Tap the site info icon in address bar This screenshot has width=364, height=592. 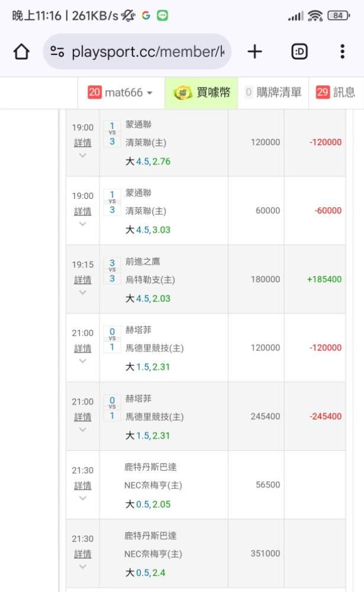click(x=57, y=52)
